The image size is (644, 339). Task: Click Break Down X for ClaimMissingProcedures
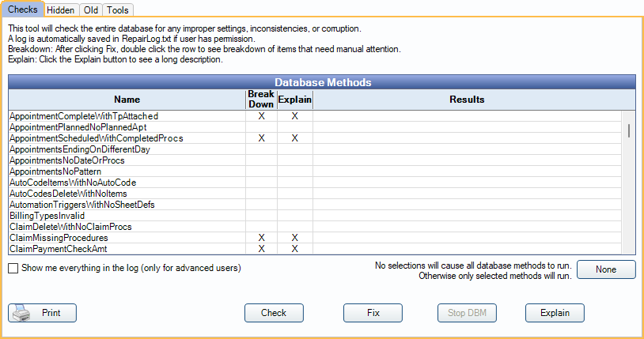(261, 238)
